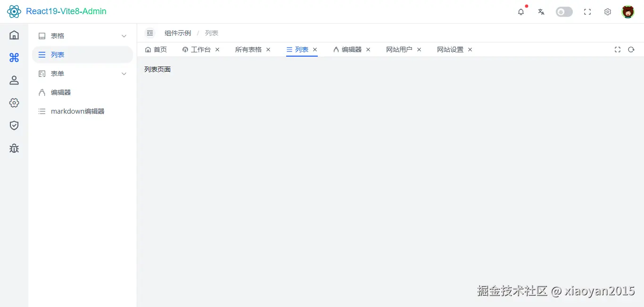The image size is (644, 307).
Task: Switch to the 工作台 tab
Action: click(x=197, y=50)
